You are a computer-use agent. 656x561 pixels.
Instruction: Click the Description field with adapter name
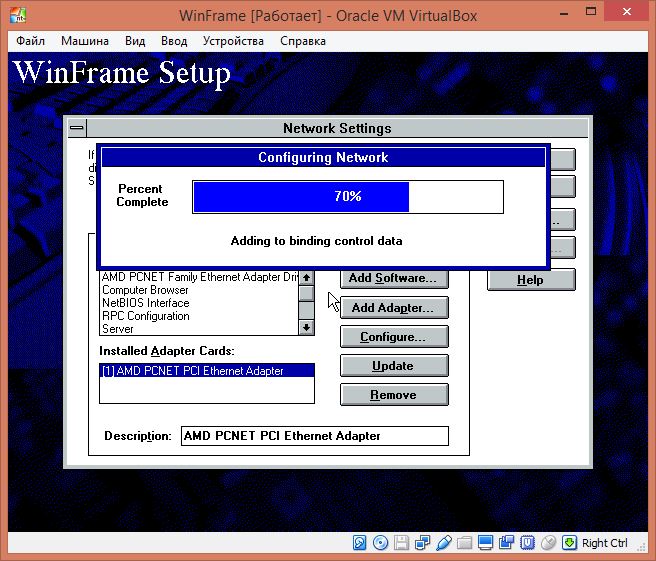click(x=315, y=436)
